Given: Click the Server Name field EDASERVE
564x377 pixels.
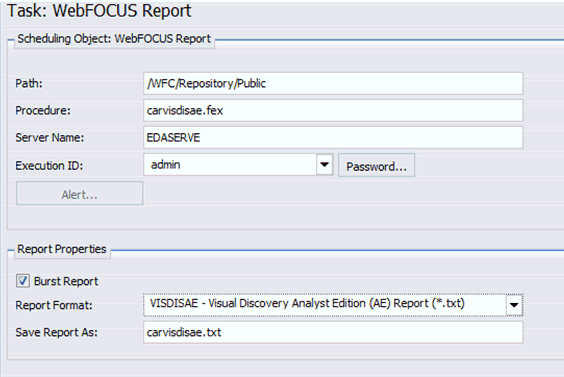Looking at the screenshot, I should [333, 137].
